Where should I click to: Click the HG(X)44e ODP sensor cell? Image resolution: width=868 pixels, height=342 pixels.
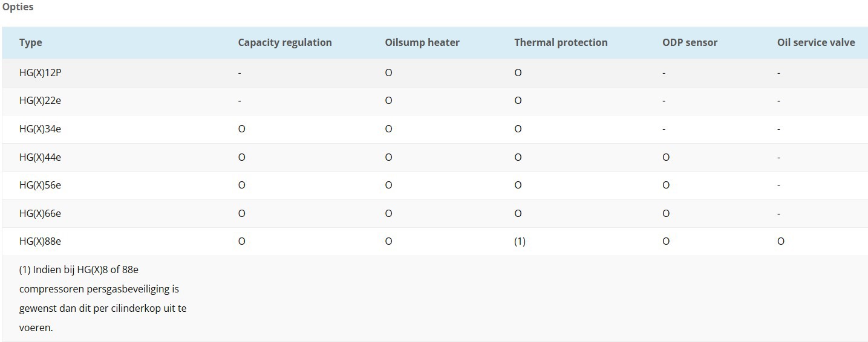666,157
